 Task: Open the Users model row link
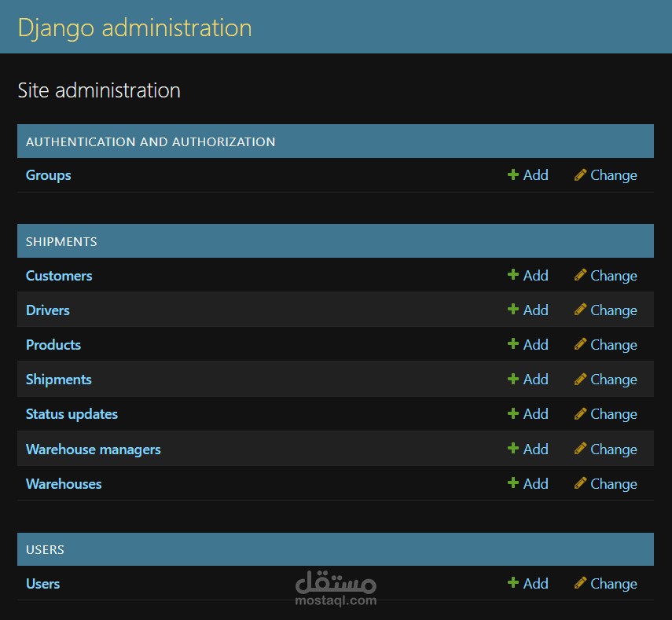click(43, 584)
